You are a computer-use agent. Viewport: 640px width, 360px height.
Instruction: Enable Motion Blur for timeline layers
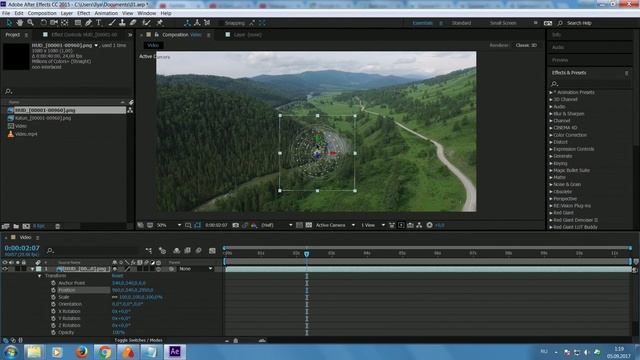coord(198,251)
